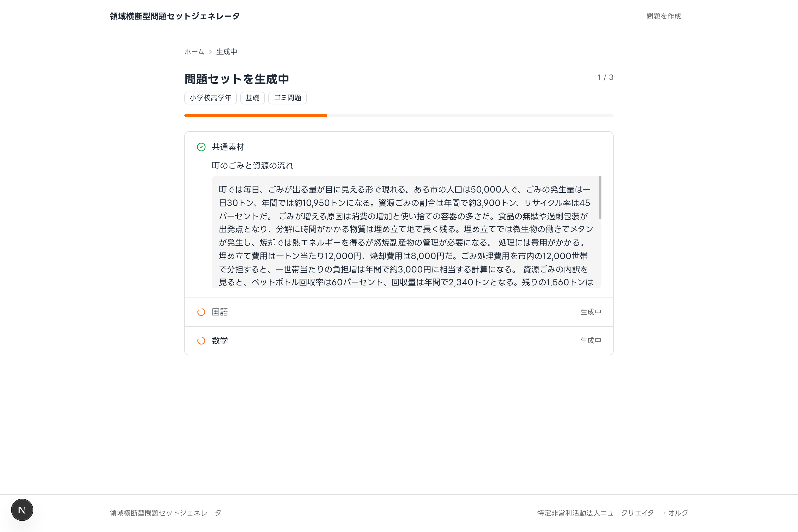The image size is (798, 532).
Task: Click the 小学校高学年 tag chip
Action: 210,98
